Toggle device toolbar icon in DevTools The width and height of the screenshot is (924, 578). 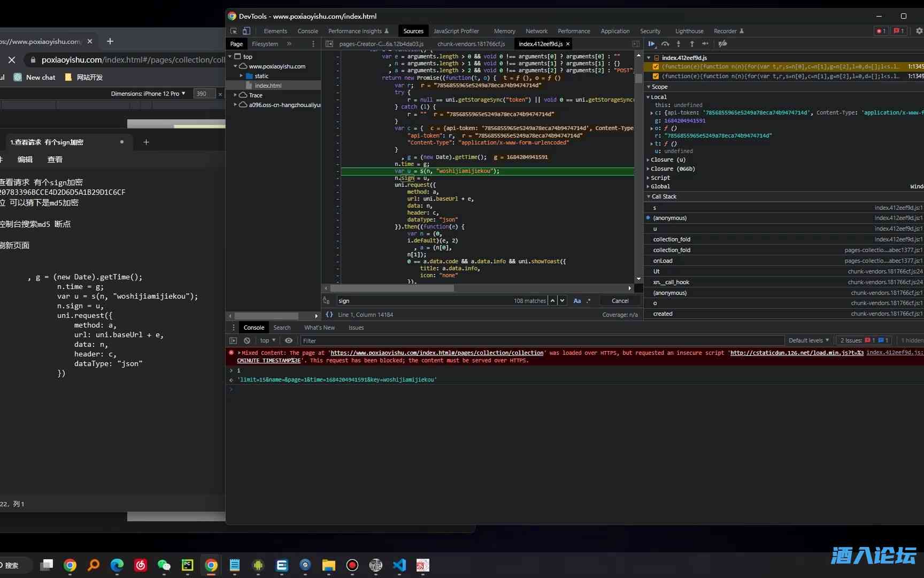247,31
